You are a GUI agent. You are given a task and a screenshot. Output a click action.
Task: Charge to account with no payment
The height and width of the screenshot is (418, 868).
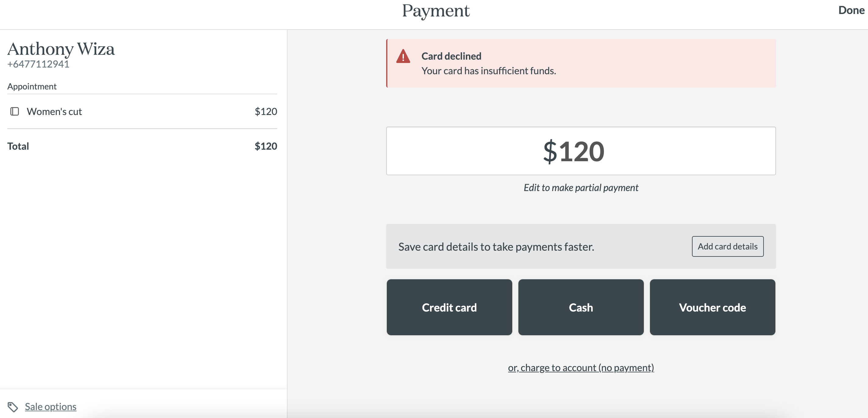point(580,367)
